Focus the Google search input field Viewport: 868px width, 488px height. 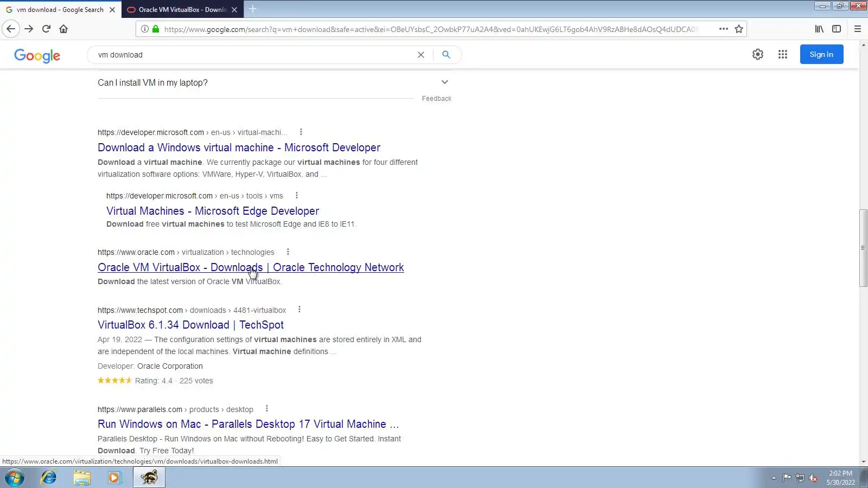coord(254,55)
